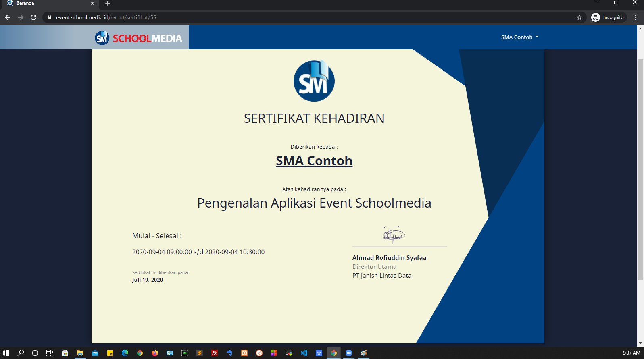Open a new browser tab
The image size is (644, 359).
pyautogui.click(x=108, y=3)
